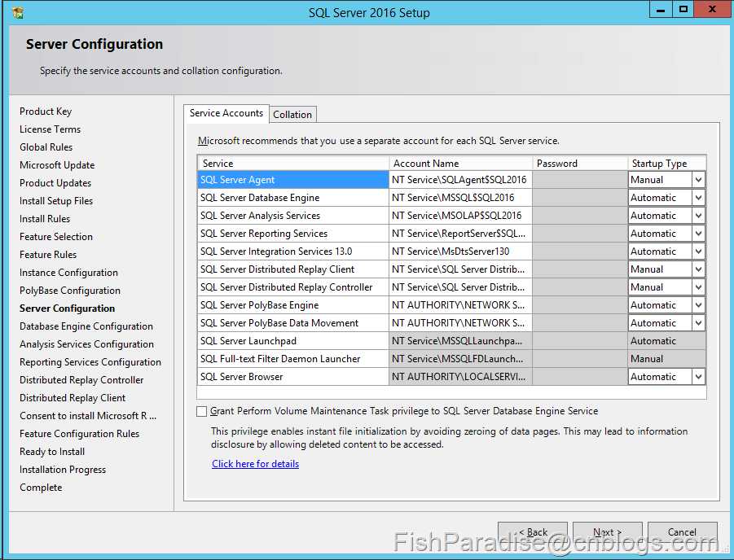Minimize the SQL Server 2016 Setup window

pos(661,9)
